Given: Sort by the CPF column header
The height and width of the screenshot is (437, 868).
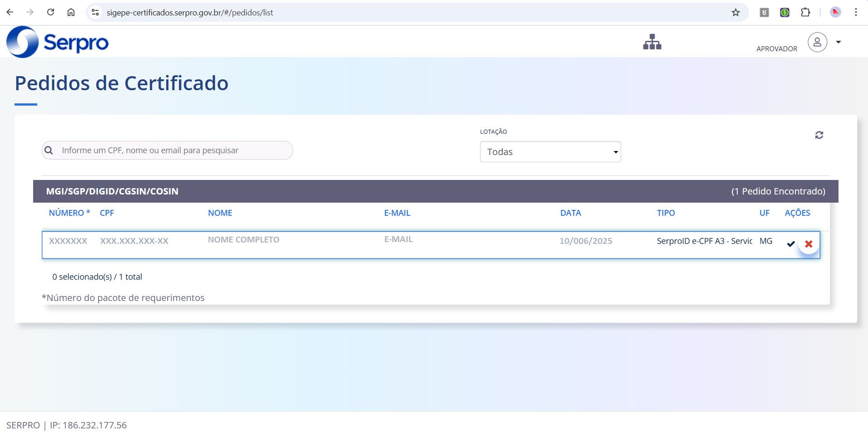Looking at the screenshot, I should click(x=107, y=213).
